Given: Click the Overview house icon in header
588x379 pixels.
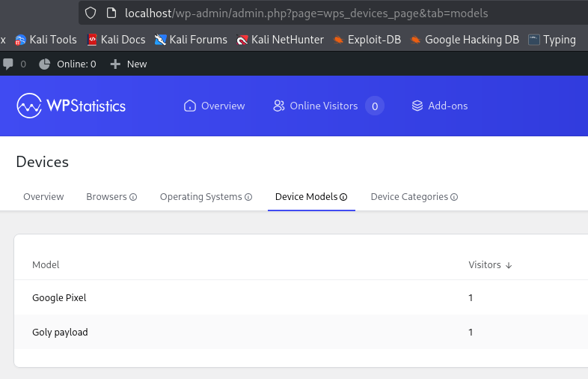Looking at the screenshot, I should point(190,106).
